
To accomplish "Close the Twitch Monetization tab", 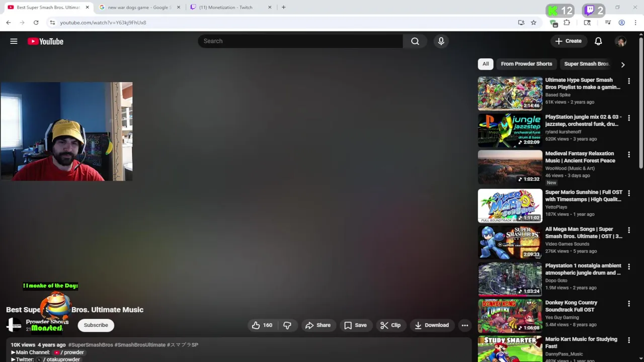I will (270, 7).
